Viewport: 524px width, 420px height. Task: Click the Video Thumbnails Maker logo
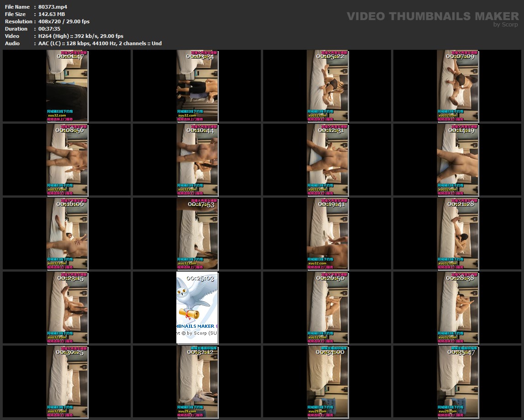[432, 16]
